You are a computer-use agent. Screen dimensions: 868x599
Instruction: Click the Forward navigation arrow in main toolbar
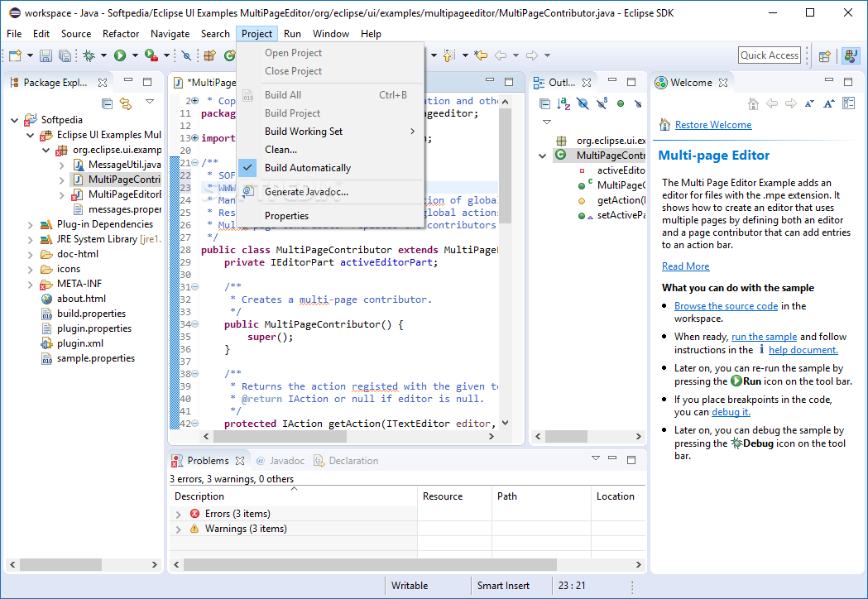[532, 55]
